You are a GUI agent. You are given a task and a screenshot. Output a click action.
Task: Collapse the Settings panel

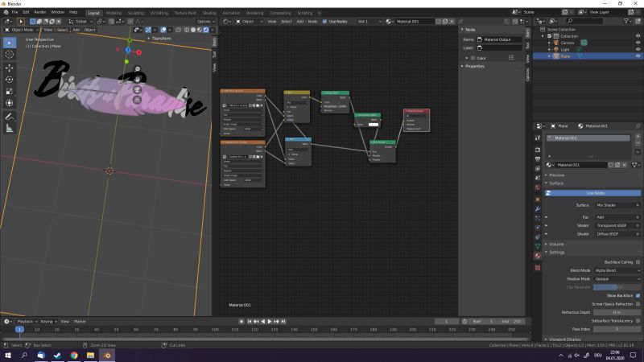pyautogui.click(x=556, y=253)
